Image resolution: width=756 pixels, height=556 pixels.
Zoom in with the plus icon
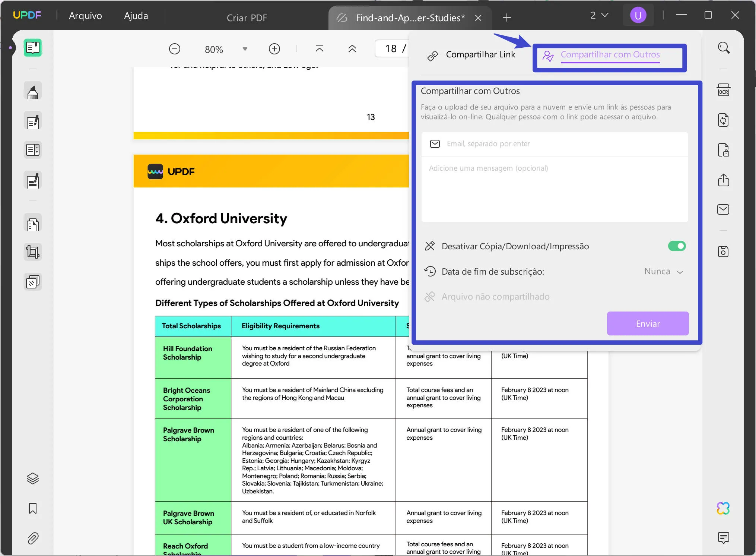274,49
